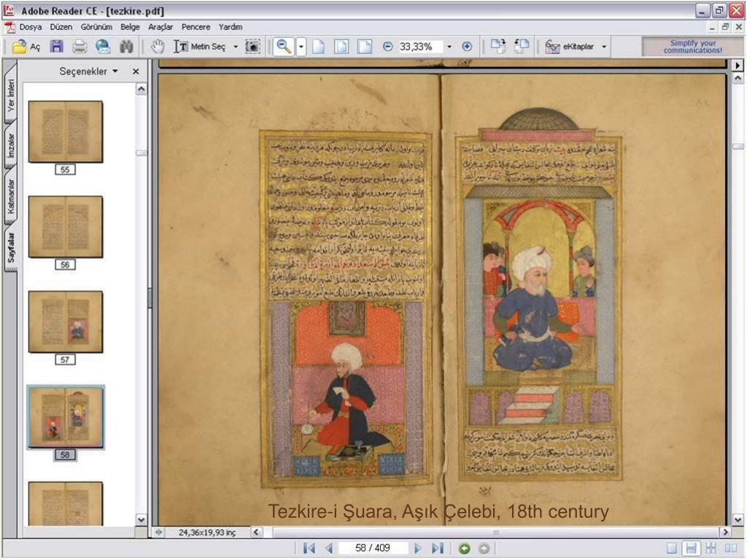Open the zoom percentage dropdown arrow
Image resolution: width=747 pixels, height=560 pixels.
[449, 47]
